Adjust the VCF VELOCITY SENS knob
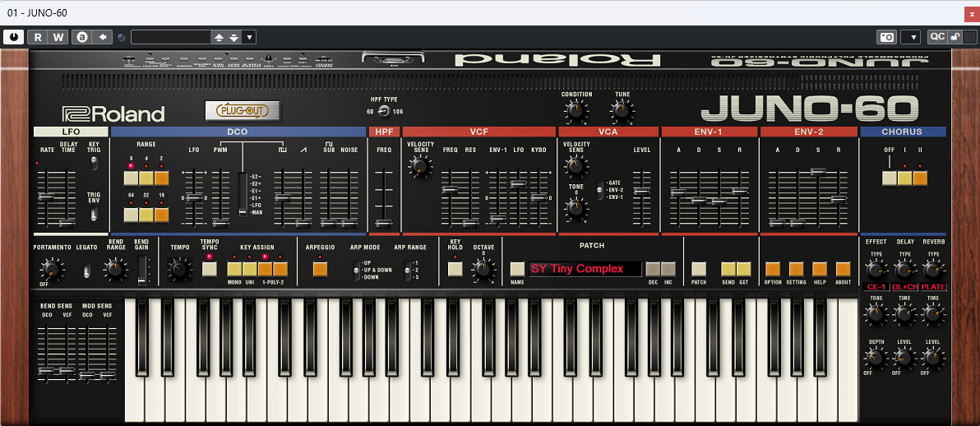Screen dimensions: 980x426 click(x=420, y=166)
